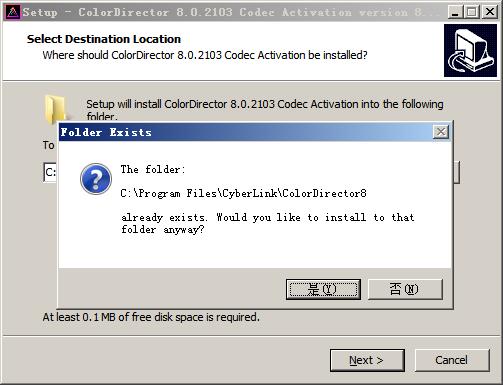The image size is (503, 385).
Task: Confirm with the 是(Y) button
Action: pyautogui.click(x=323, y=289)
